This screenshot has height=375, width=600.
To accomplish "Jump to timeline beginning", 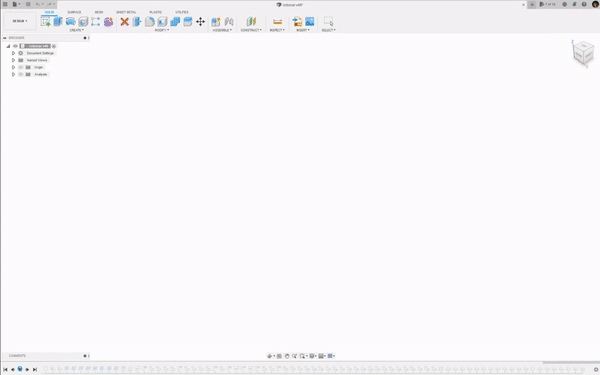I will (x=5, y=369).
